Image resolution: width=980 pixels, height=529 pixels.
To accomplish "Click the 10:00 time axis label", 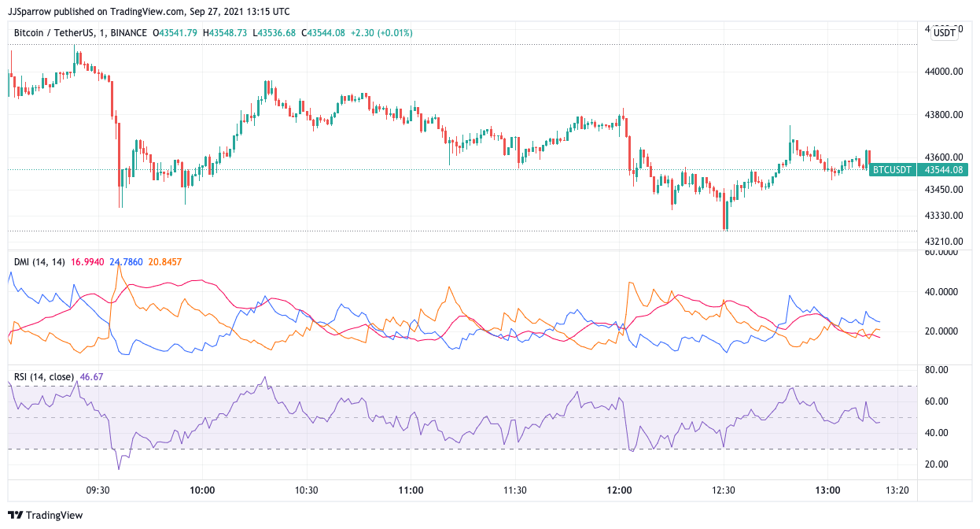I will (x=202, y=490).
